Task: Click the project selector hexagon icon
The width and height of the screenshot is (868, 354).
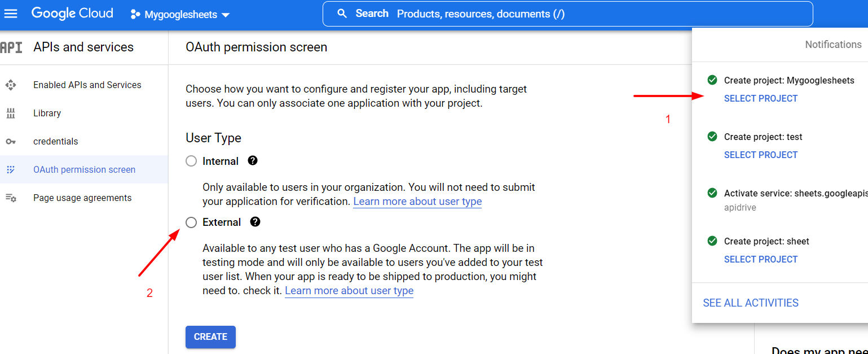Action: tap(135, 14)
